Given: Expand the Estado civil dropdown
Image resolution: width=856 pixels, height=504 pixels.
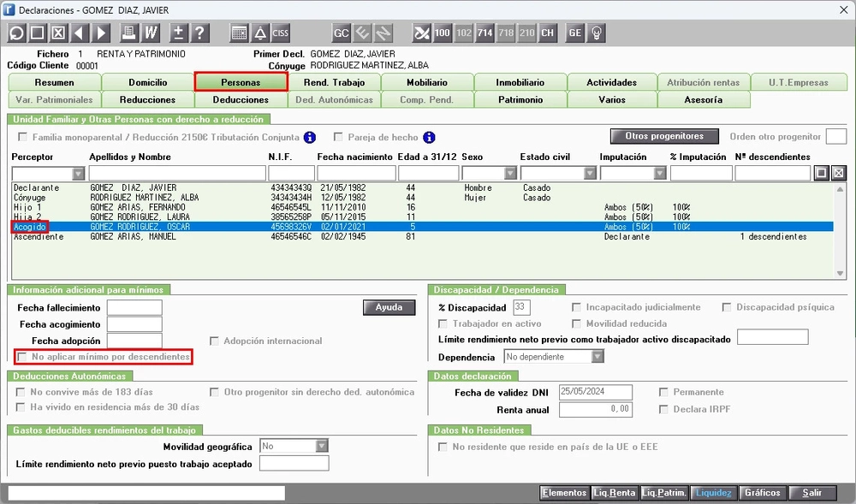Looking at the screenshot, I should pyautogui.click(x=590, y=174).
